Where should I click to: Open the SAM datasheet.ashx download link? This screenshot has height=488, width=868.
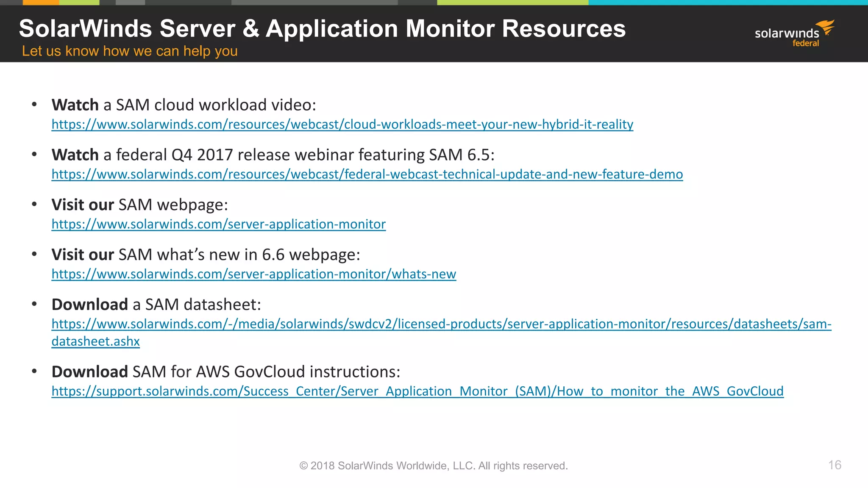(441, 333)
